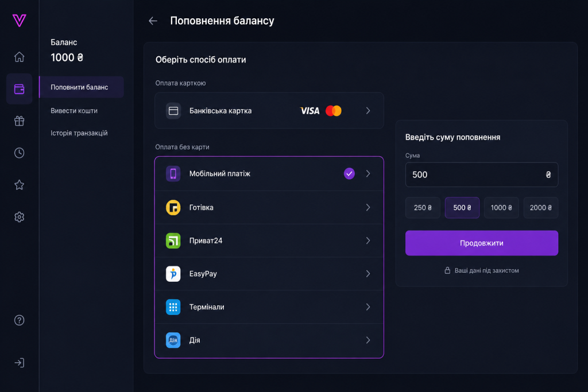This screenshot has height=392, width=588.
Task: Open the gift box bonuses icon
Action: tap(19, 121)
